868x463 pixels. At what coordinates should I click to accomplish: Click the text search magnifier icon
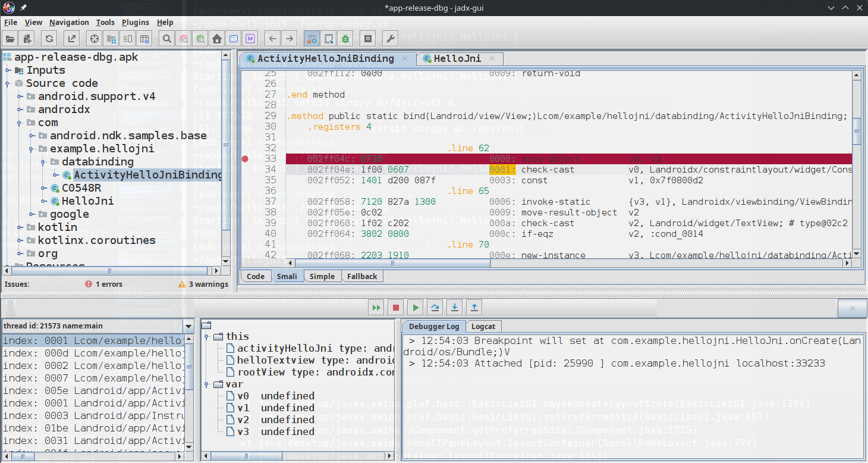167,39
